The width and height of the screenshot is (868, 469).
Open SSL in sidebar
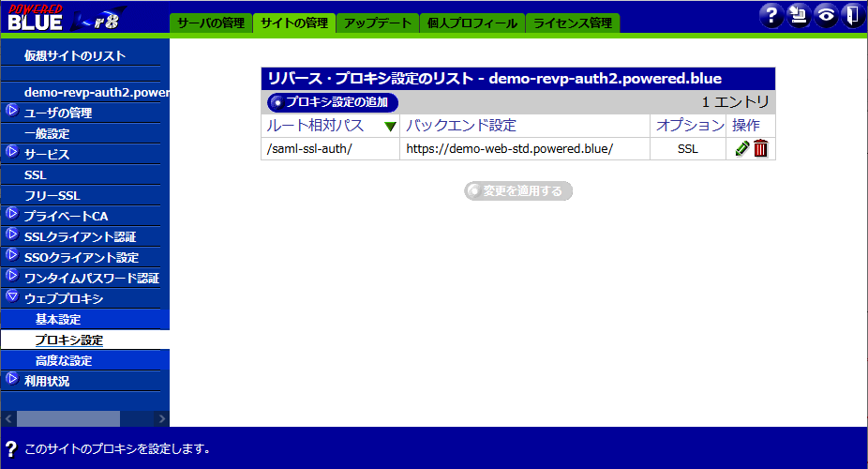pyautogui.click(x=36, y=175)
